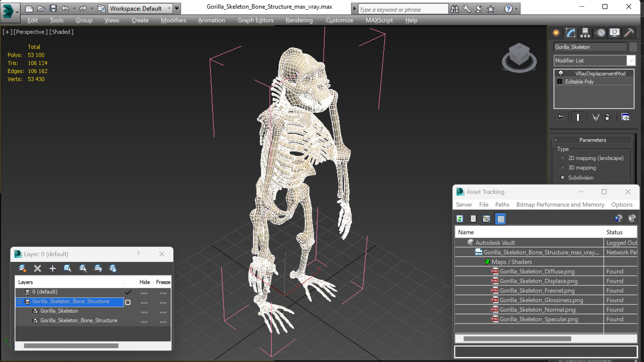Viewport: 644px width, 362px height.
Task: Open the undo history dropdown arrow
Action: [74, 8]
